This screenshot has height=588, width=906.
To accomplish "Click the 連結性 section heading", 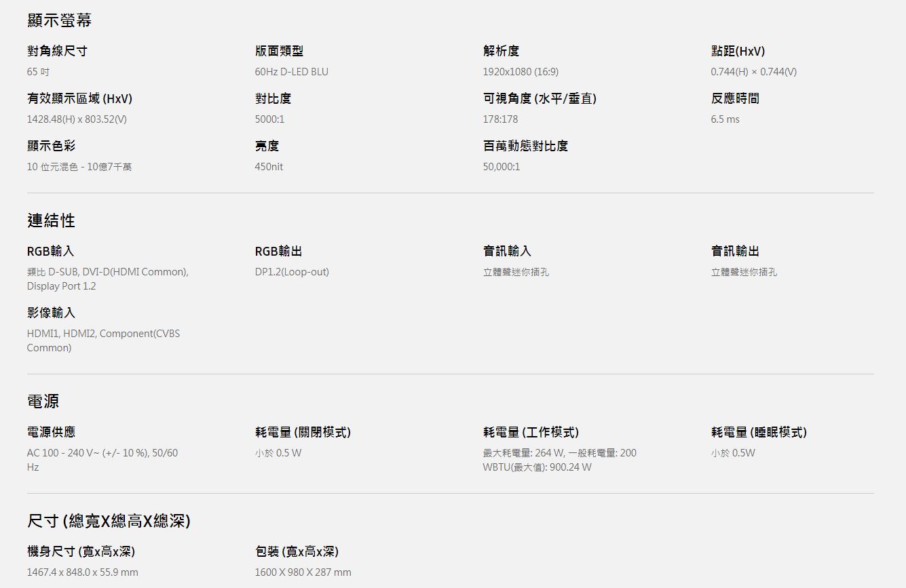I will pyautogui.click(x=51, y=220).
